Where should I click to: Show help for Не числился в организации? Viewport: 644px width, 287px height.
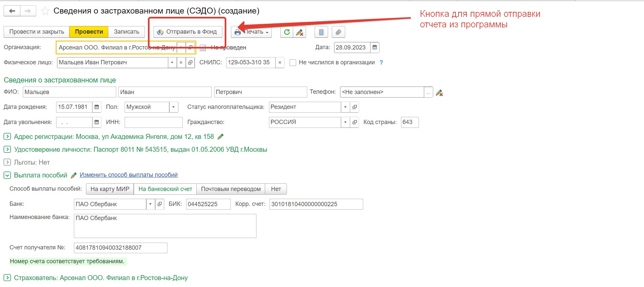pos(381,62)
